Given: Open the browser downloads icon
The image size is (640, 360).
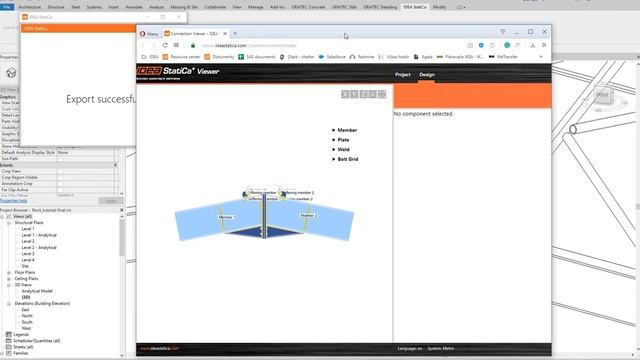Looking at the screenshot, I should click(533, 45).
